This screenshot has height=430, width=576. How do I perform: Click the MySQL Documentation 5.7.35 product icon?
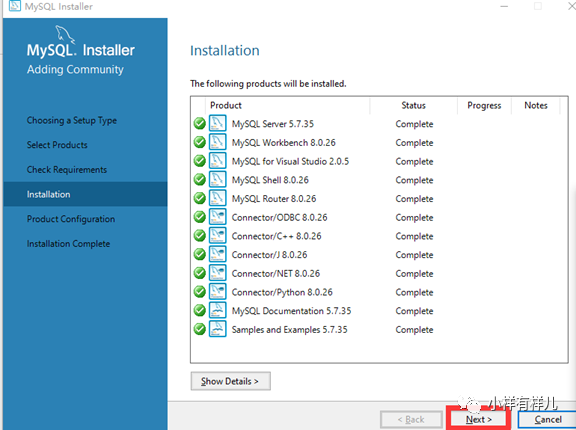point(217,311)
